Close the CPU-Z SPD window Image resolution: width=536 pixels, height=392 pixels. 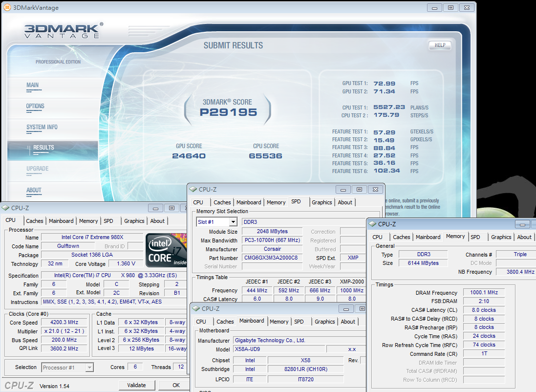coord(375,190)
